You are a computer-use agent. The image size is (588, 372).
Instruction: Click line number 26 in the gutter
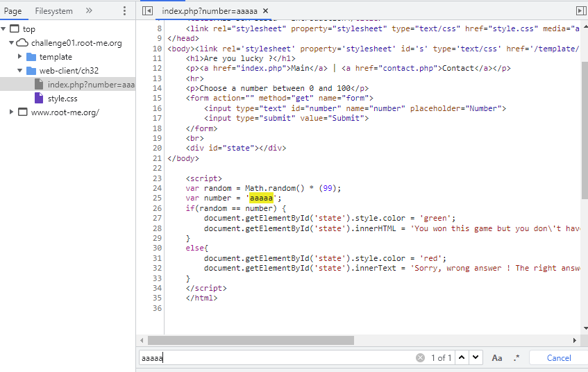157,208
